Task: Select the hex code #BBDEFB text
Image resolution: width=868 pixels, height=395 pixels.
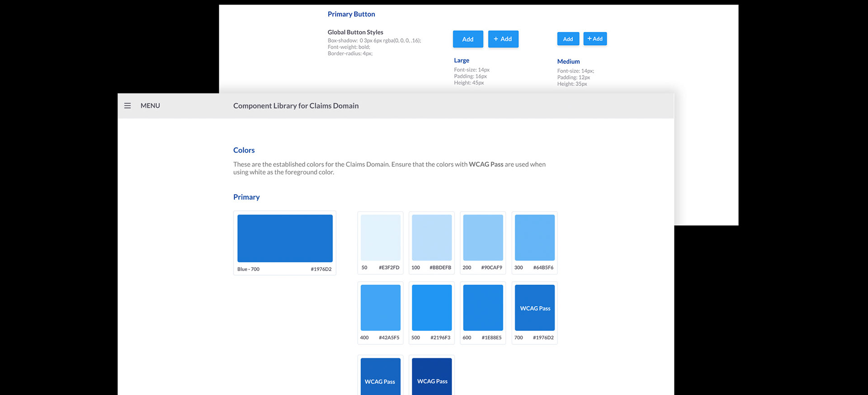Action: (440, 267)
